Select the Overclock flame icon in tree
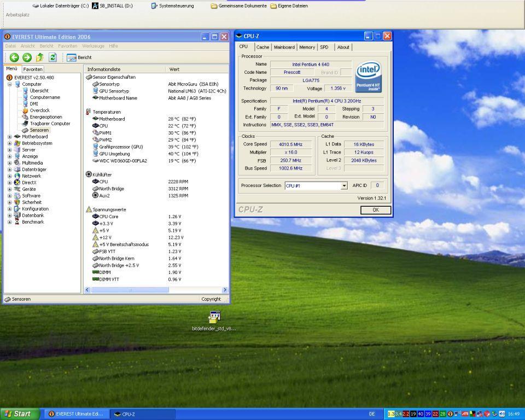 25,110
